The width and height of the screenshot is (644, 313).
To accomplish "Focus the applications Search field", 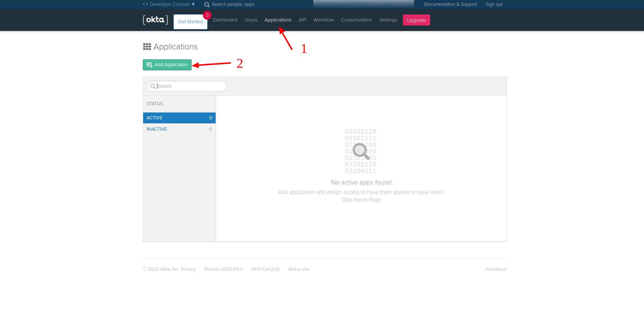I will coord(190,86).
